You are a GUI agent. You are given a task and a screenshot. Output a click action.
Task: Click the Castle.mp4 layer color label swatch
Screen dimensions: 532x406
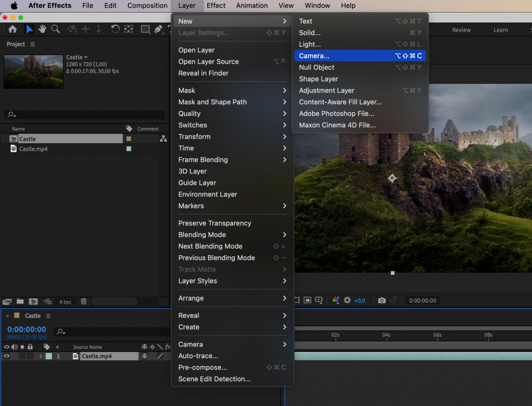[48, 356]
